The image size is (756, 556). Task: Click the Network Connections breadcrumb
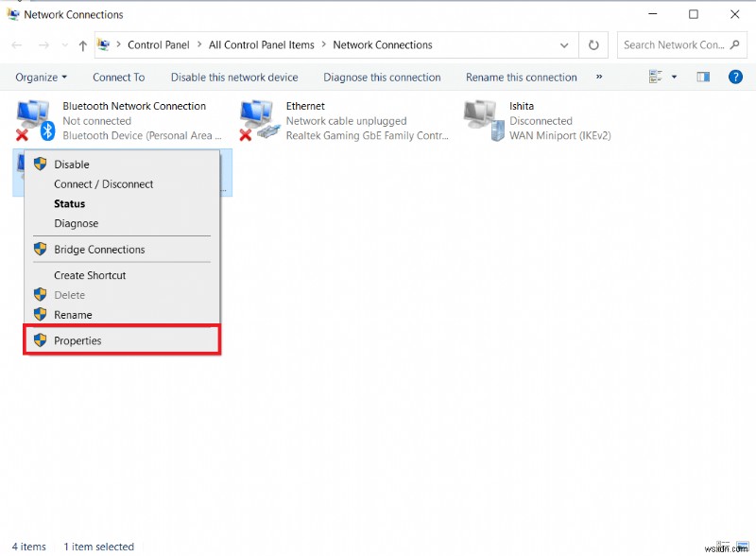pyautogui.click(x=383, y=44)
